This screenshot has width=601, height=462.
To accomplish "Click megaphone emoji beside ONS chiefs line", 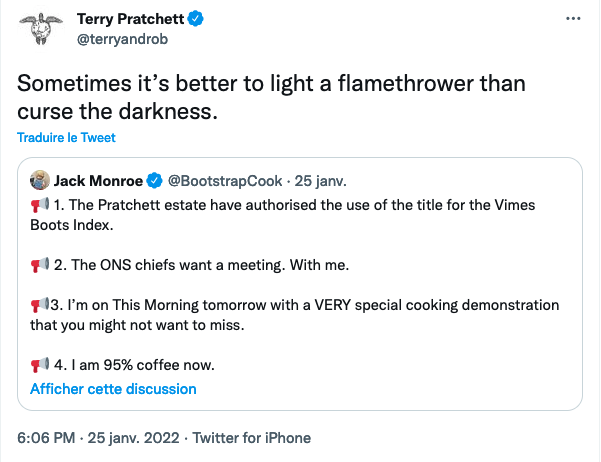I will coord(40,264).
